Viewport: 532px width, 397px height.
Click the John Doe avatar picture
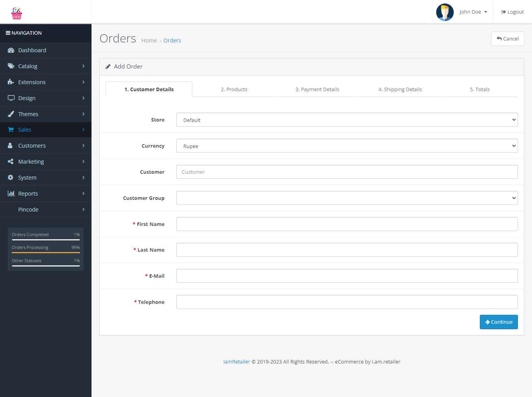coord(445,12)
